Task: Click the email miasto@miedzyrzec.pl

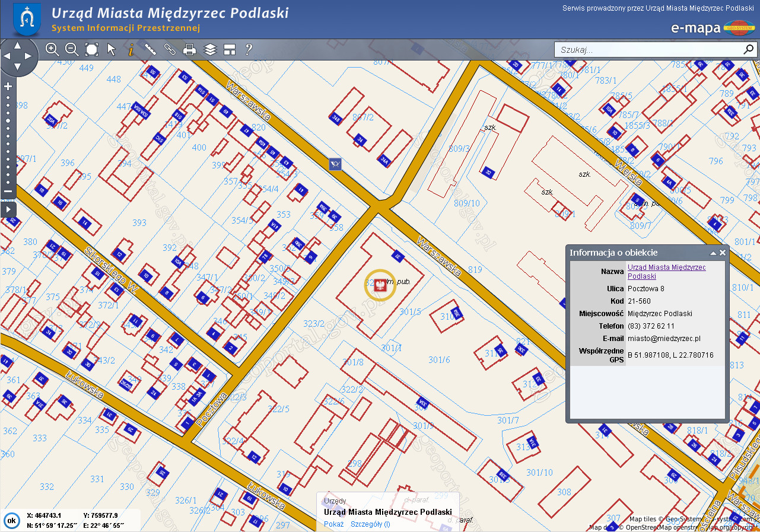Action: click(664, 338)
